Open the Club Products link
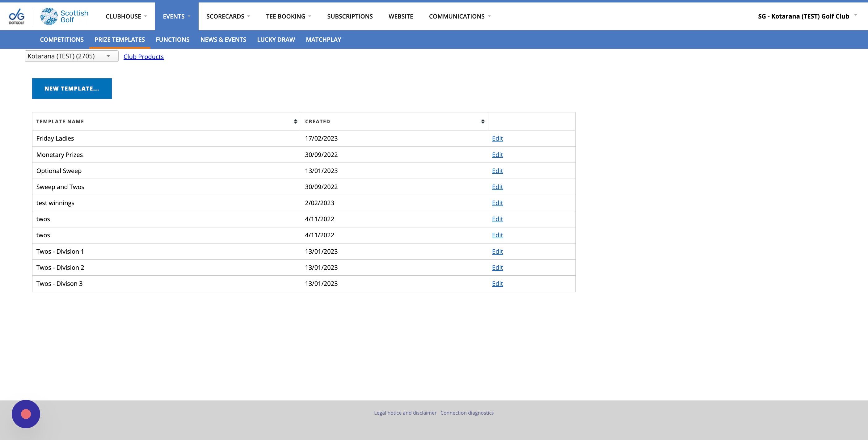The height and width of the screenshot is (440, 868). click(143, 57)
